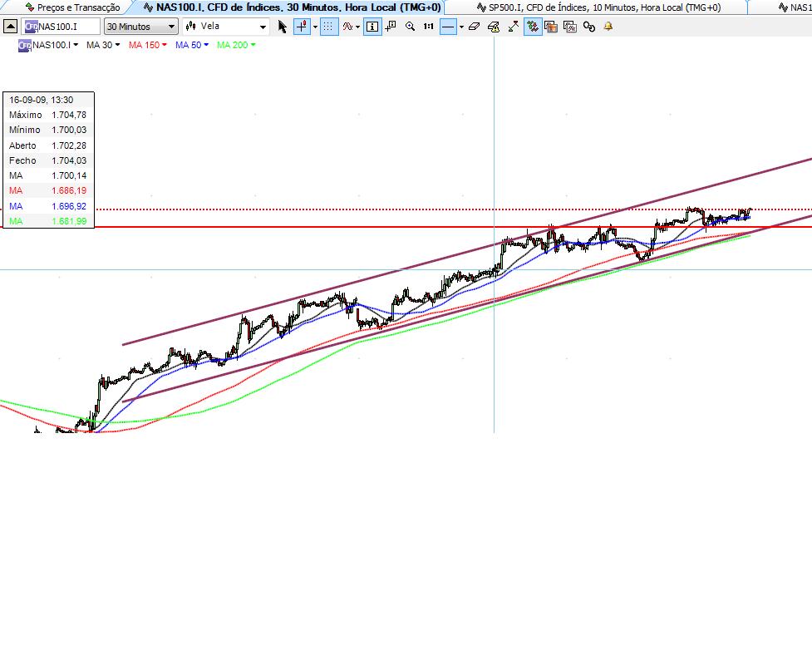812x665 pixels.
Task: Click the green MA value 1.681,99
Action: pos(69,221)
